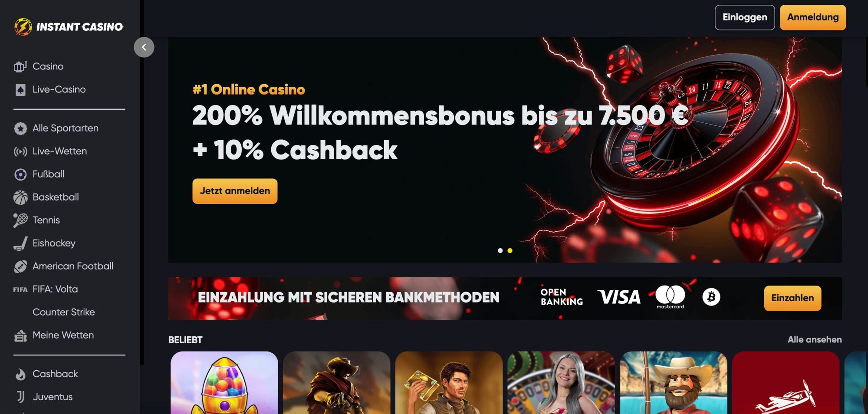Click the Tennis racket icon
This screenshot has height=414, width=868.
pyautogui.click(x=20, y=220)
